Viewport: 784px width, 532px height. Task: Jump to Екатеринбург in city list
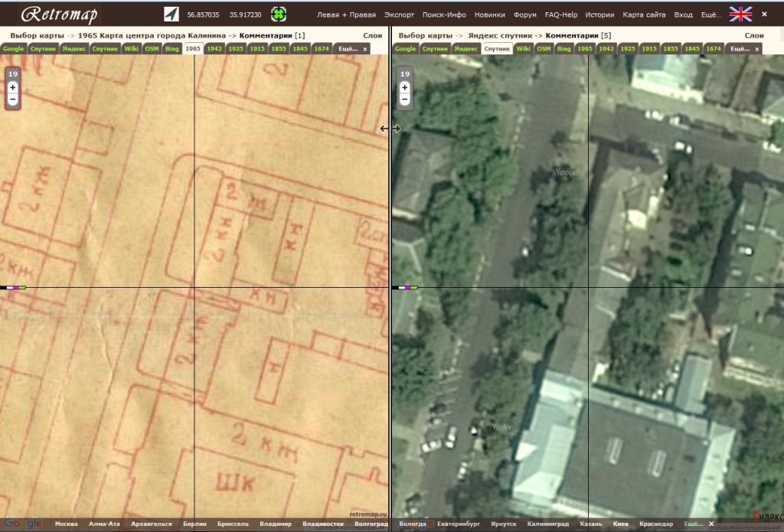pos(459,524)
